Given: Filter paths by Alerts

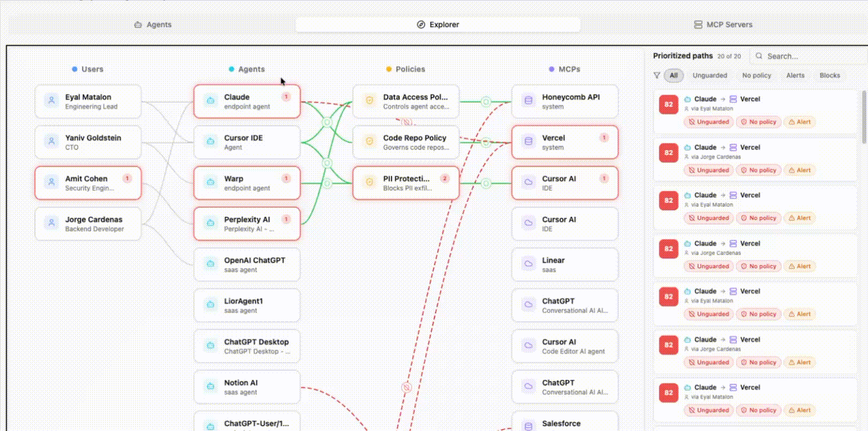Looking at the screenshot, I should click(x=795, y=76).
